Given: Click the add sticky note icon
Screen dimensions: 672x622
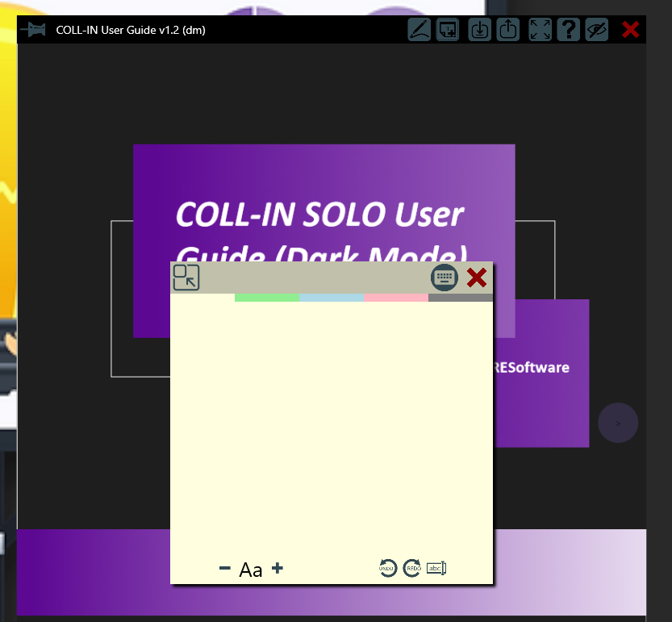Looking at the screenshot, I should click(447, 30).
